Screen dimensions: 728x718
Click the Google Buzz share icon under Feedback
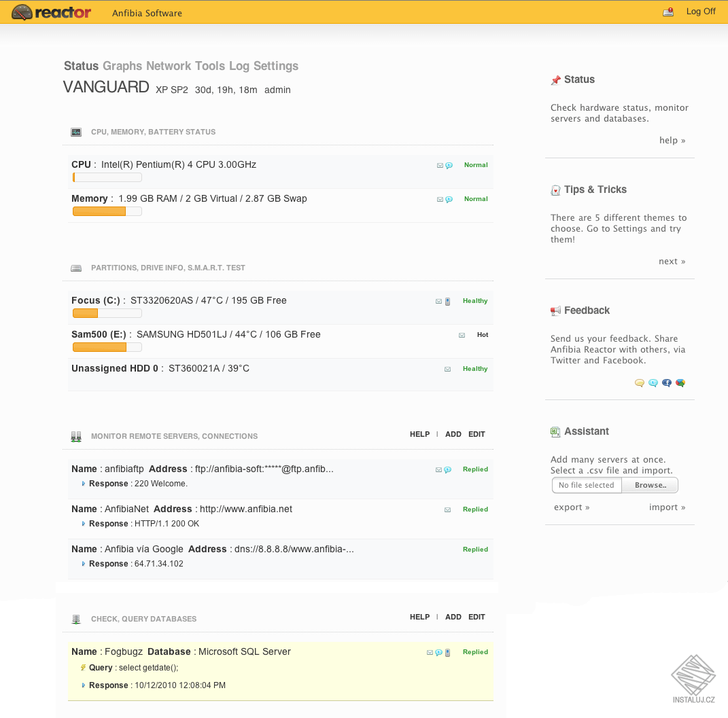(x=680, y=383)
